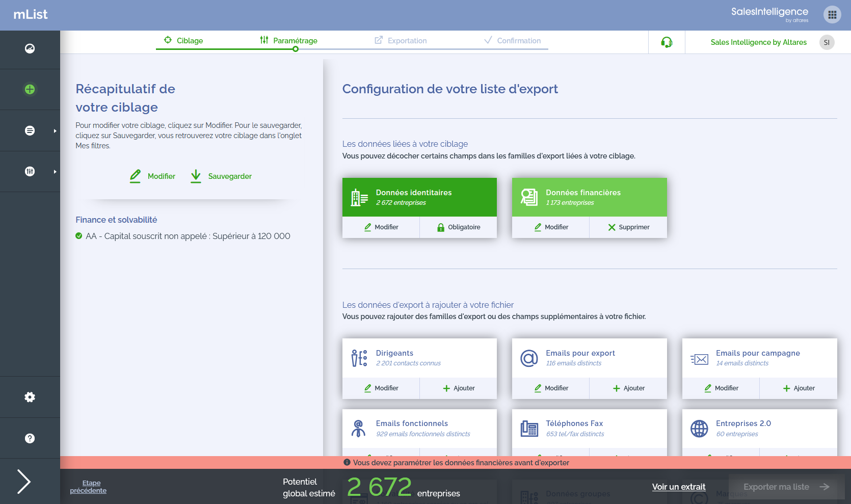This screenshot has width=851, height=504.
Task: Select the Données identitaires card header
Action: [419, 197]
